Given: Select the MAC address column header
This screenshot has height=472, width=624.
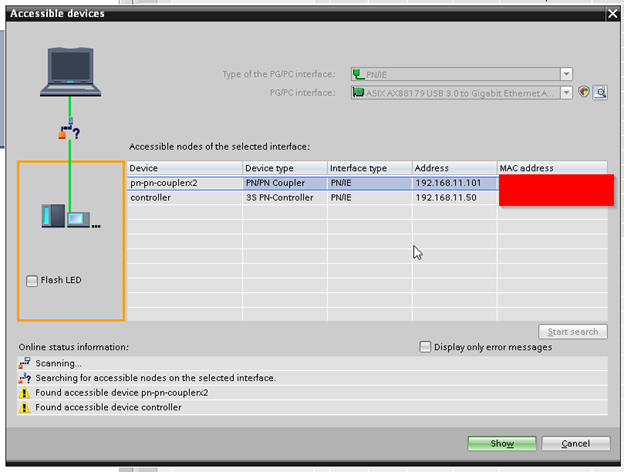Looking at the screenshot, I should point(552,168).
